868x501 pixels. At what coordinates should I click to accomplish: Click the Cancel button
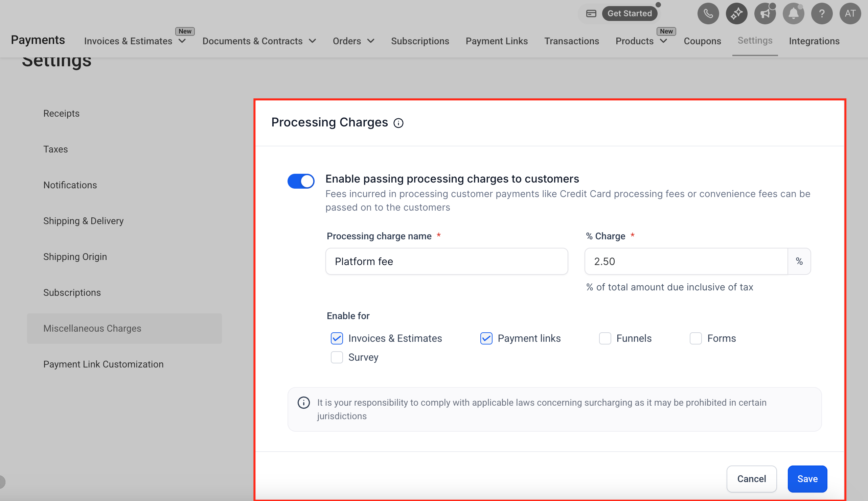751,479
